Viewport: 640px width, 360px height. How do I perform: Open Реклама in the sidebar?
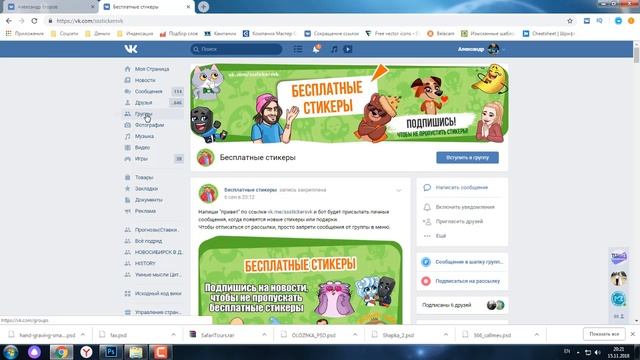145,211
